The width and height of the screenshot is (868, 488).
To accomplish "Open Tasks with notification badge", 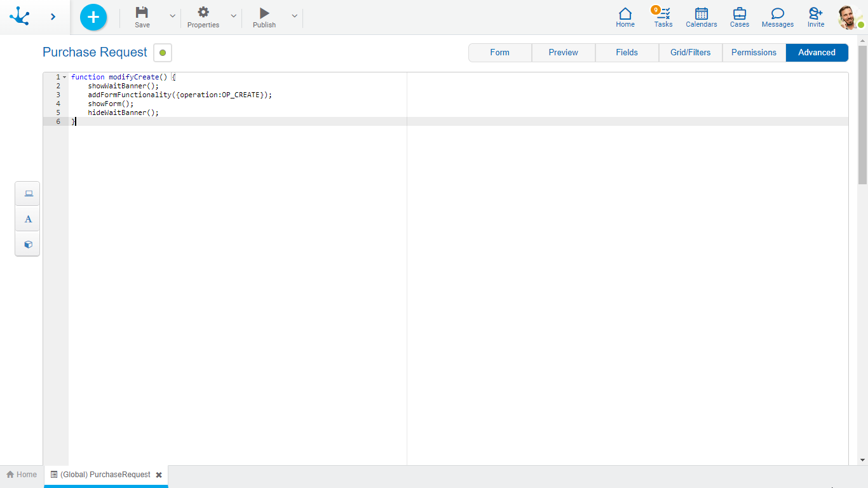I will pyautogui.click(x=663, y=17).
